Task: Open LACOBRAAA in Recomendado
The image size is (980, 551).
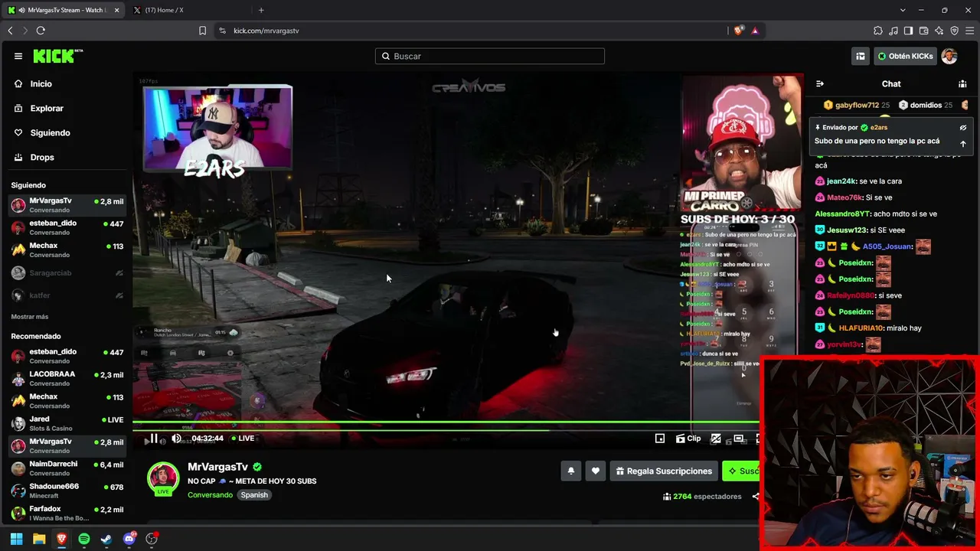Action: [67, 378]
